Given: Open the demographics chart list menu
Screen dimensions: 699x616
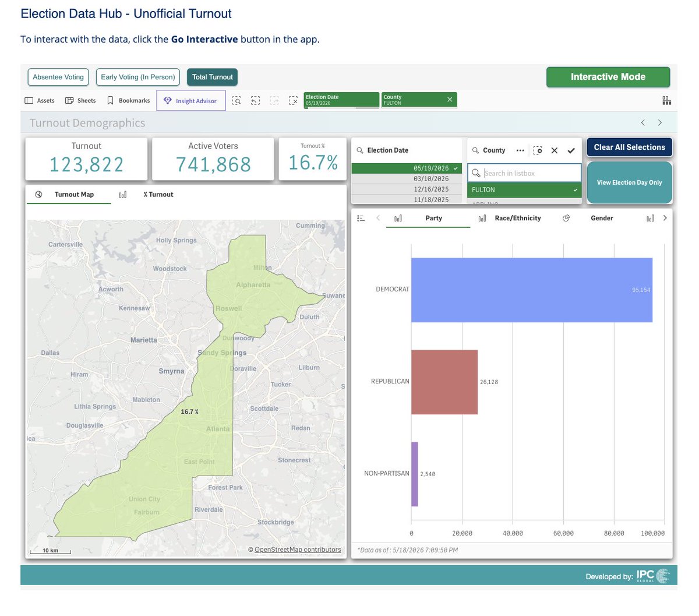Looking at the screenshot, I should click(361, 218).
